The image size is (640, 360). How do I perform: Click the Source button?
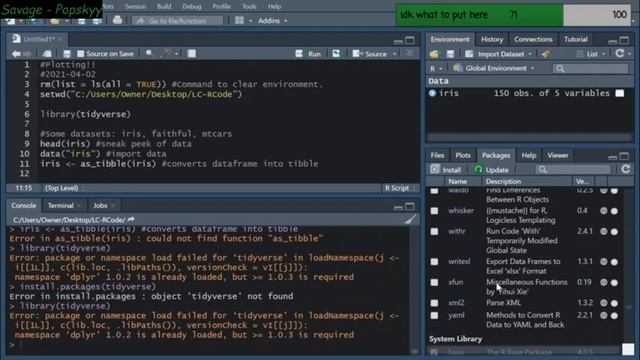370,54
